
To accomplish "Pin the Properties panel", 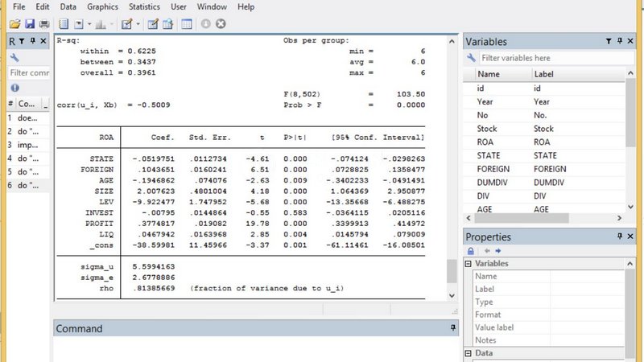I will (620, 237).
